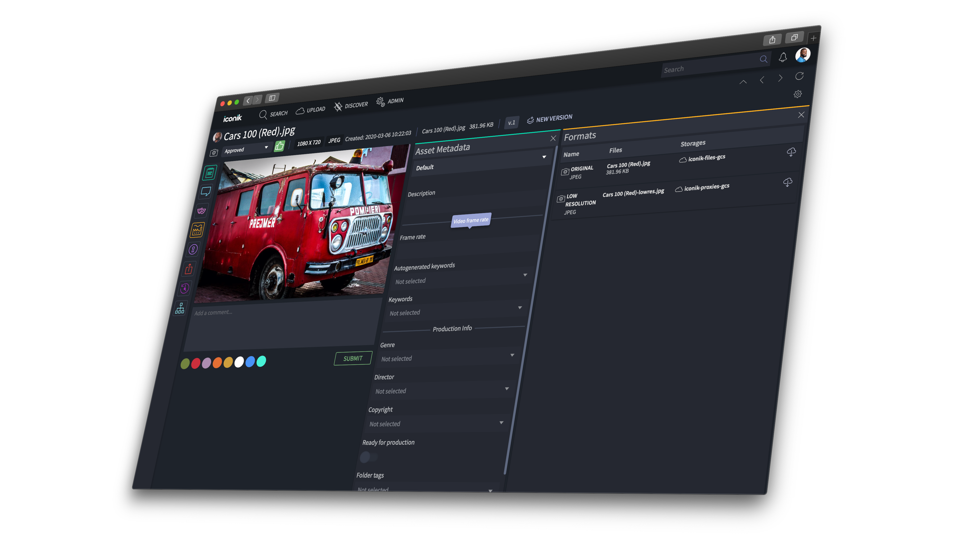Toggle the Ready for production switch

pyautogui.click(x=368, y=457)
